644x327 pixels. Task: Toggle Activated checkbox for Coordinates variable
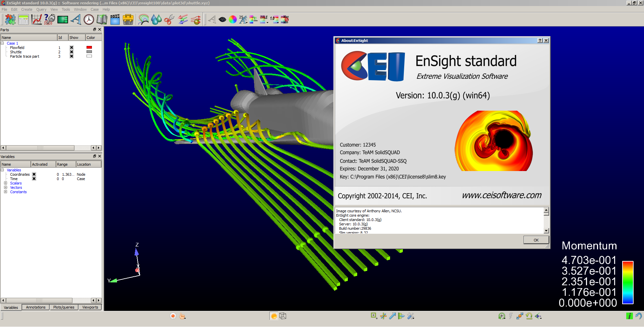tap(34, 174)
